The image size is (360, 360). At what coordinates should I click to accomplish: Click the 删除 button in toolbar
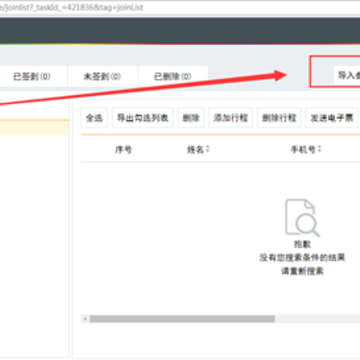pos(191,118)
